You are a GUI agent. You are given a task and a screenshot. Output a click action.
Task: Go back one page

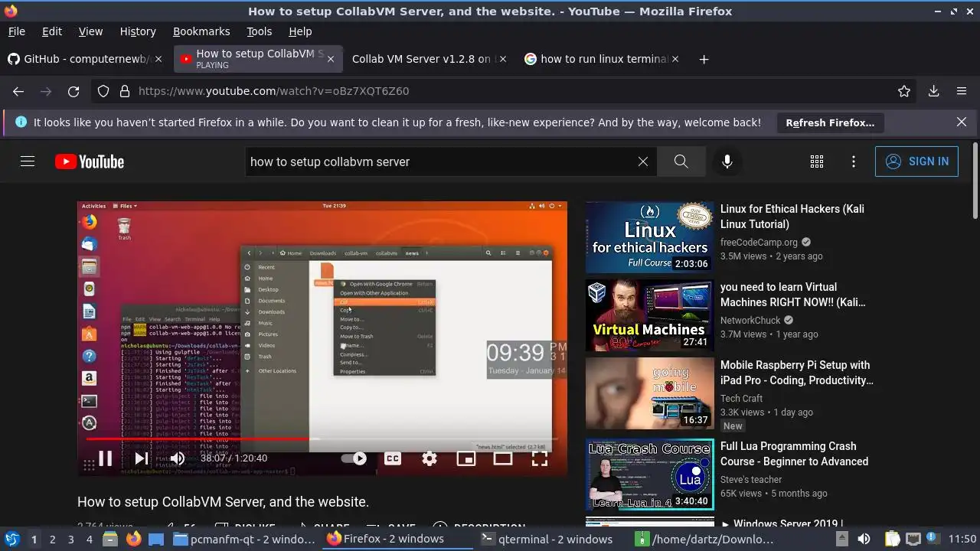coord(18,91)
